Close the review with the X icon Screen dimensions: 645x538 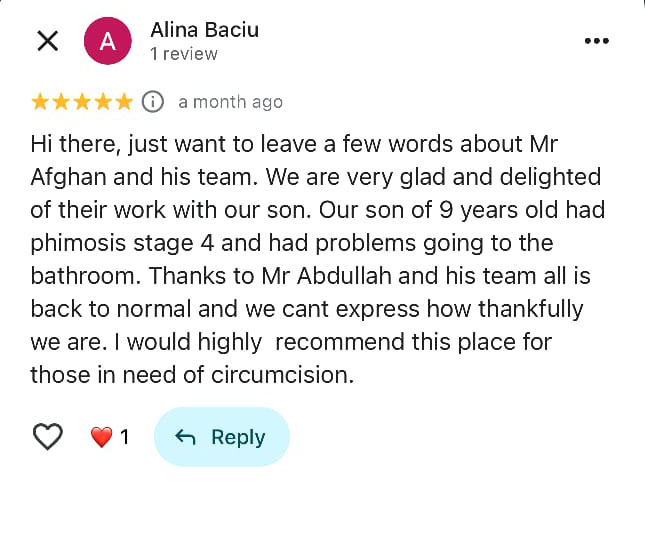coord(47,41)
